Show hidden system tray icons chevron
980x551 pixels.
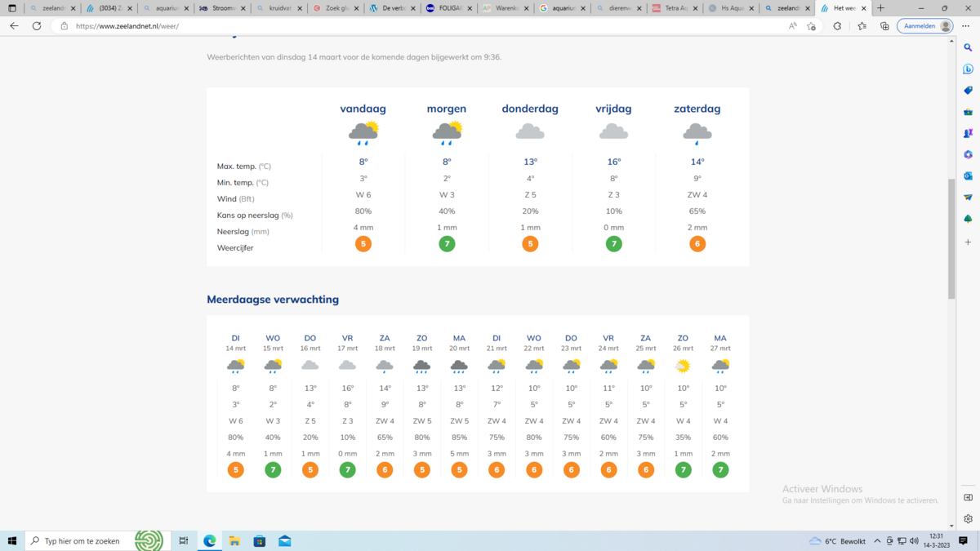[877, 541]
